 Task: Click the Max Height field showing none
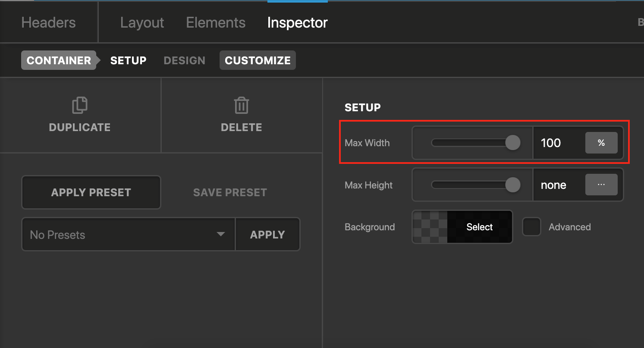pyautogui.click(x=559, y=185)
